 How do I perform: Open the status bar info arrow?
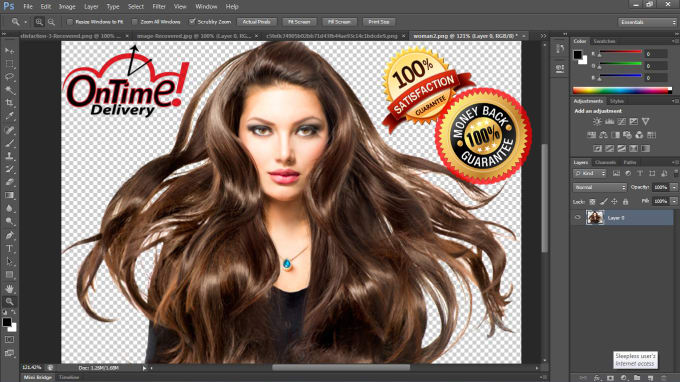coord(144,368)
